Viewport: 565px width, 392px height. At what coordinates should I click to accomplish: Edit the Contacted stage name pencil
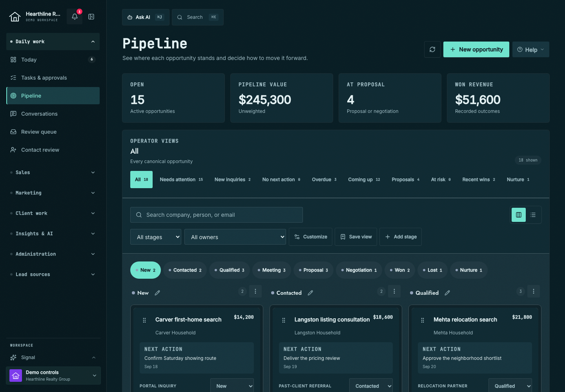pyautogui.click(x=310, y=293)
